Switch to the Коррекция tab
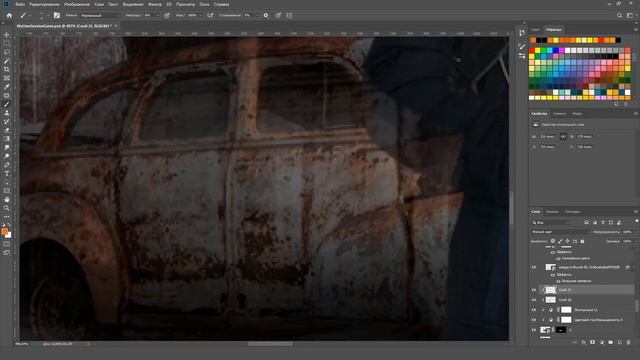Screen dimensions: 640x360 [x=560, y=113]
